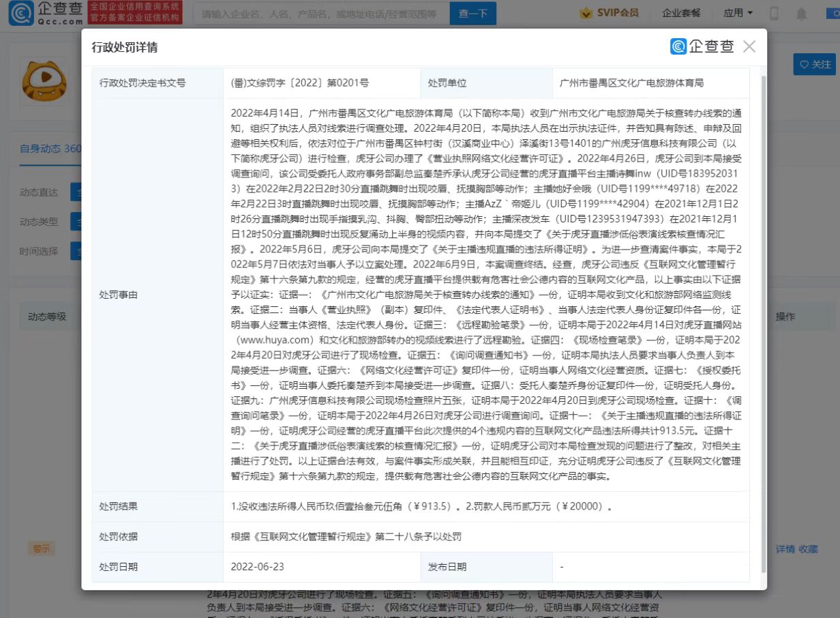The image size is (840, 618).
Task: Select the 行政处罚决定书文号 label
Action: tap(142, 83)
